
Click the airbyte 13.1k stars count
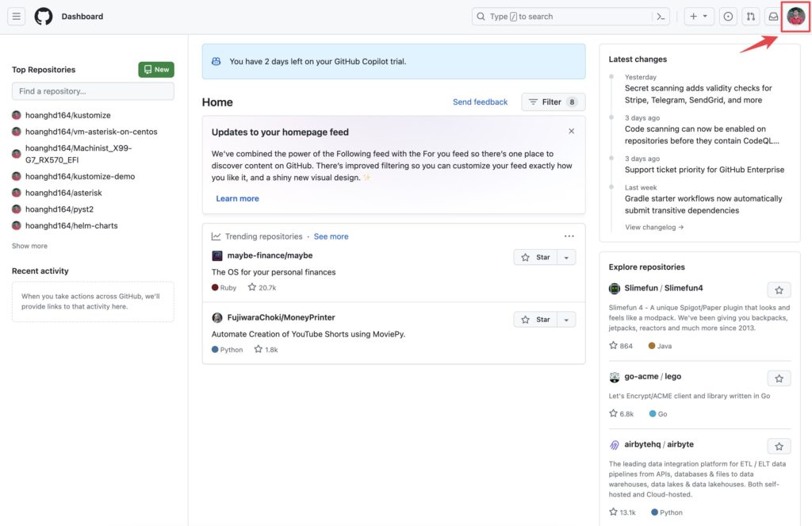pos(622,512)
